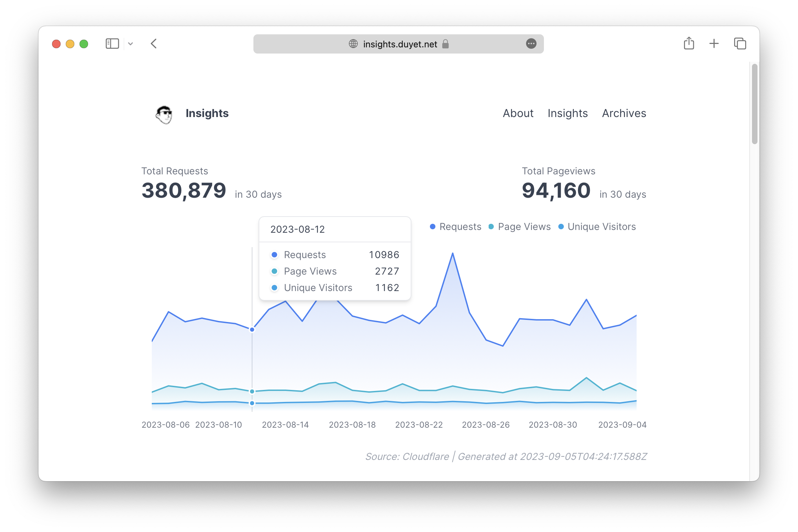Click the globe icon in address bar
This screenshot has width=798, height=532.
pyautogui.click(x=353, y=44)
